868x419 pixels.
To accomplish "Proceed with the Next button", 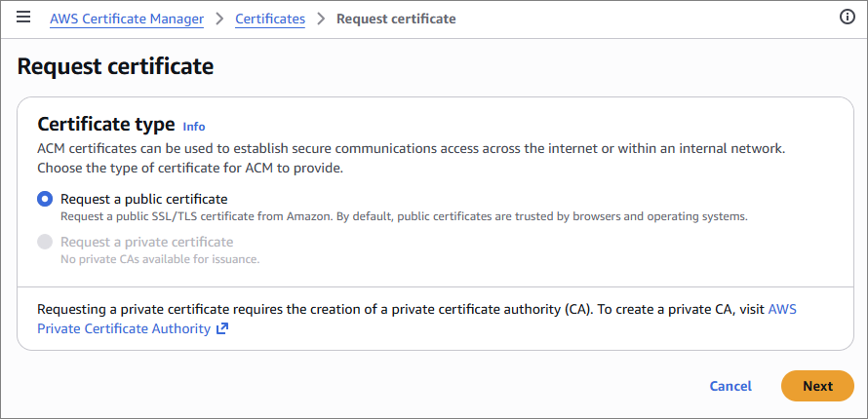I will point(817,386).
